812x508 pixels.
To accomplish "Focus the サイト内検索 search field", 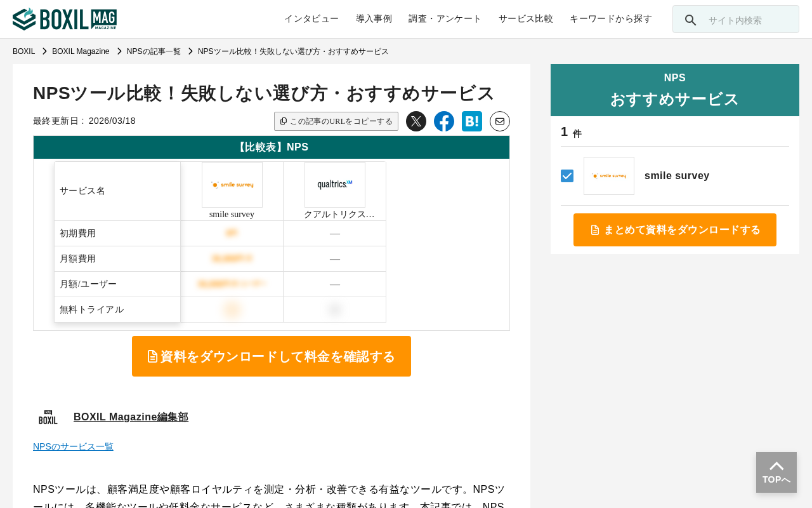I will pos(736,19).
